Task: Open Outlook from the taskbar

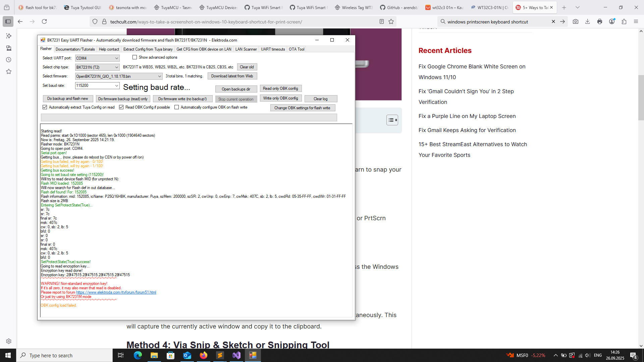Action: [187, 355]
